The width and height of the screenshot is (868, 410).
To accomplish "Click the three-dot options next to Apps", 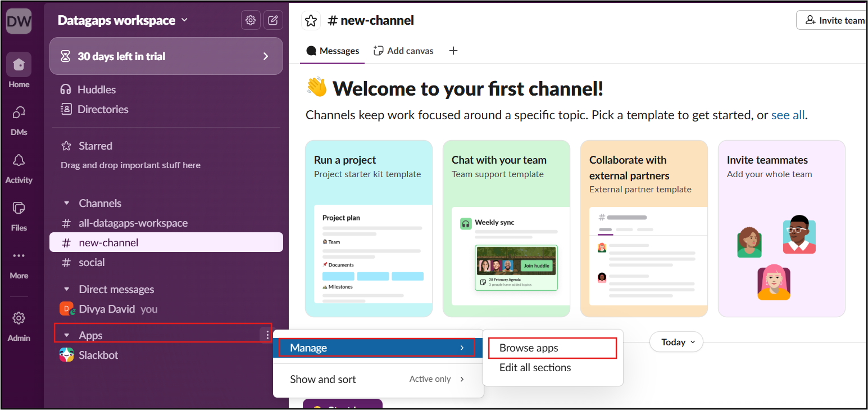I will [x=267, y=335].
